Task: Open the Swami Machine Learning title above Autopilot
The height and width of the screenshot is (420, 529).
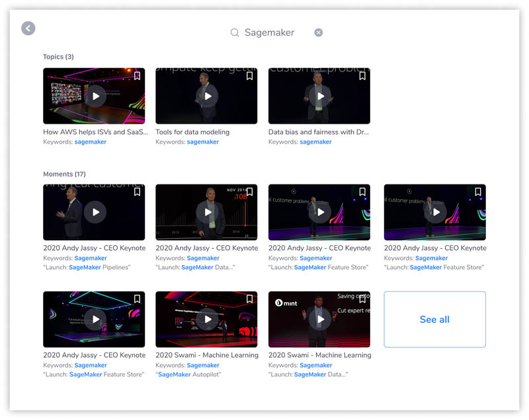Action: pyautogui.click(x=207, y=355)
